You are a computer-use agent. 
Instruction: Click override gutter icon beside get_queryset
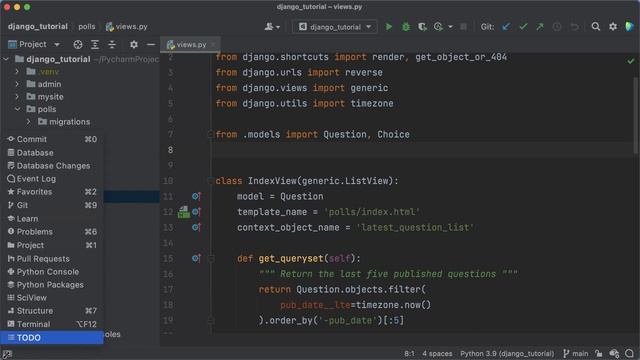(x=196, y=258)
